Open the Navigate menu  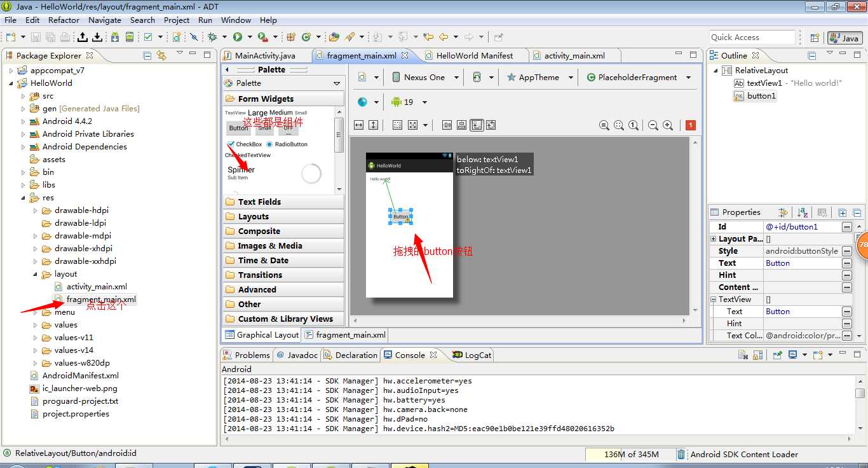click(x=105, y=20)
